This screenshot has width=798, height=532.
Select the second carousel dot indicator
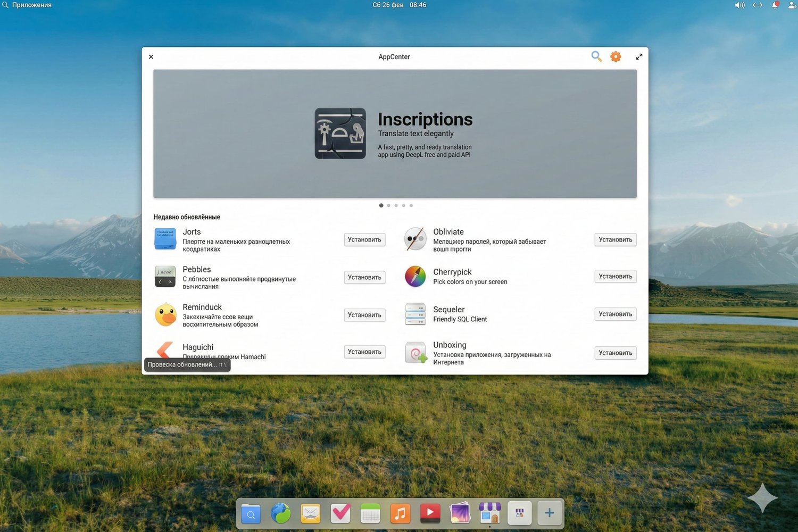coord(388,205)
